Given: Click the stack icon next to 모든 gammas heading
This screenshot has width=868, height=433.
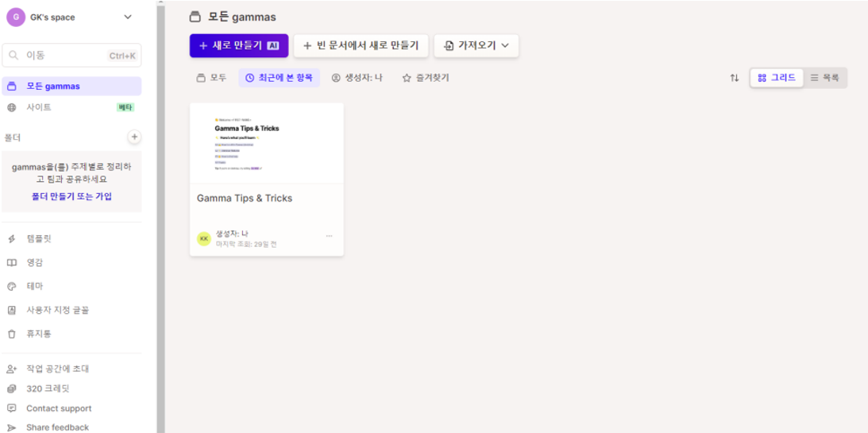Looking at the screenshot, I should pos(195,17).
